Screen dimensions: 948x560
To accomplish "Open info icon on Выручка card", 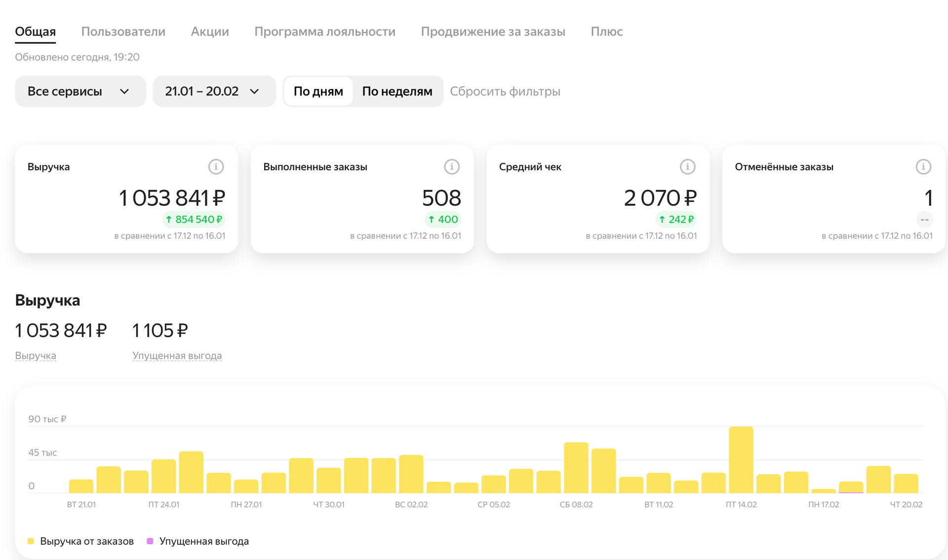I will tap(216, 167).
